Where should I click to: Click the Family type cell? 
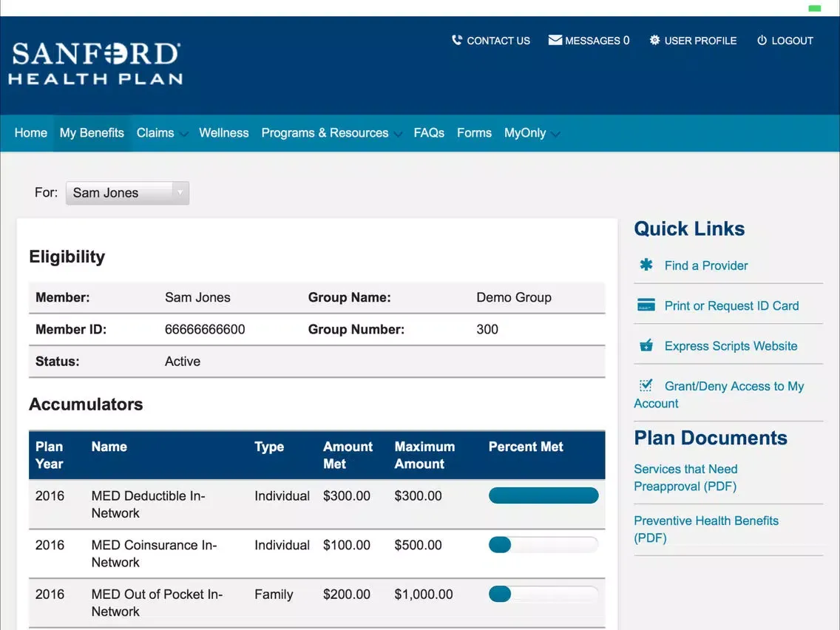tap(274, 595)
